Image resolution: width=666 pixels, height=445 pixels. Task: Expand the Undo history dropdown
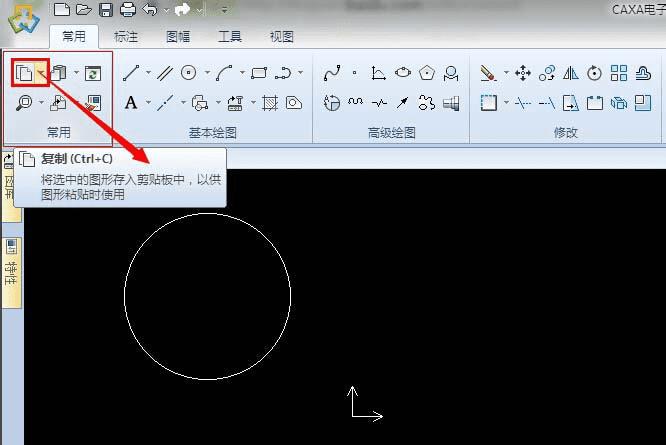click(166, 10)
